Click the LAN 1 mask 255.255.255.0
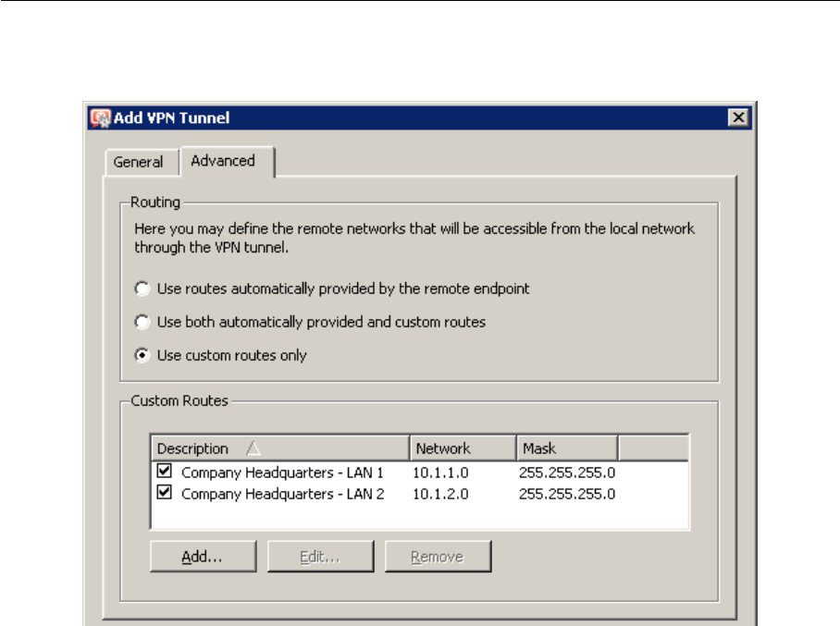Image resolution: width=840 pixels, height=626 pixels. tap(567, 473)
